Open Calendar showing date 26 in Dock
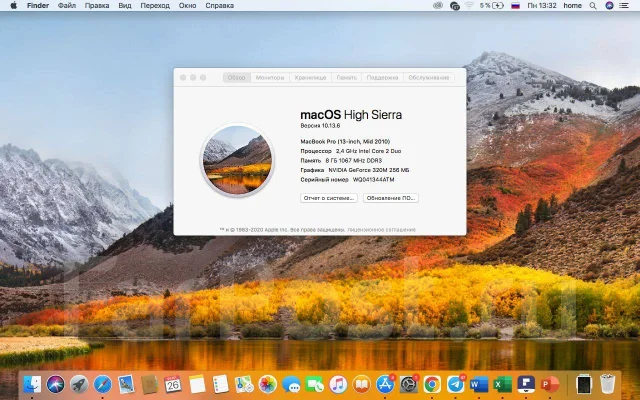The image size is (640, 400). click(x=173, y=384)
